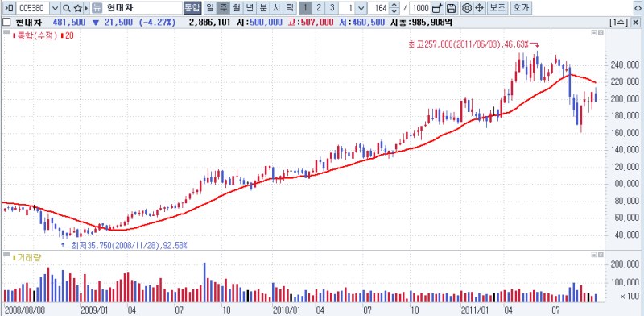The height and width of the screenshot is (316, 644).
Task: Increase the 164 bar count stepper
Action: pyautogui.click(x=394, y=6)
